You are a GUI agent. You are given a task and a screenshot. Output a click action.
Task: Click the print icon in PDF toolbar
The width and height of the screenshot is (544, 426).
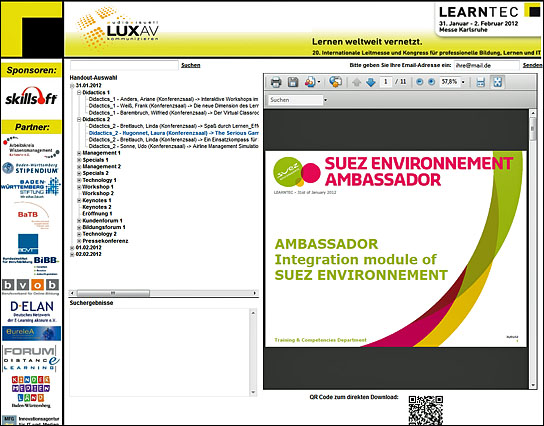click(276, 82)
